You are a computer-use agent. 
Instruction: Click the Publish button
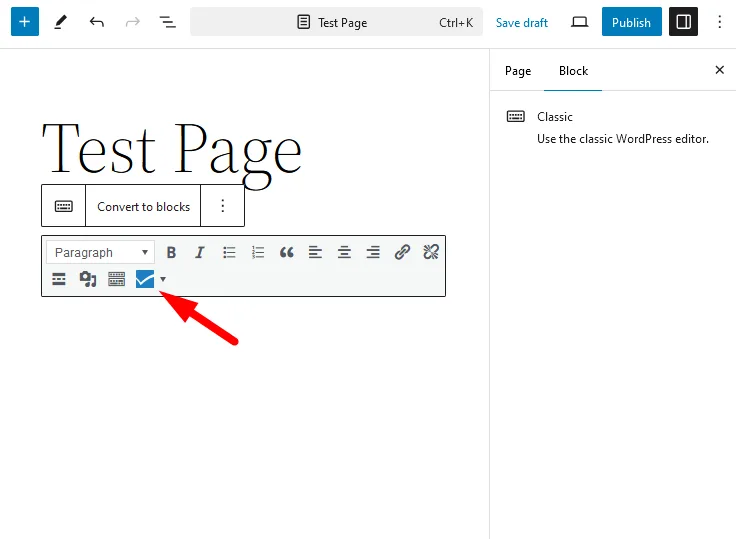tap(631, 22)
